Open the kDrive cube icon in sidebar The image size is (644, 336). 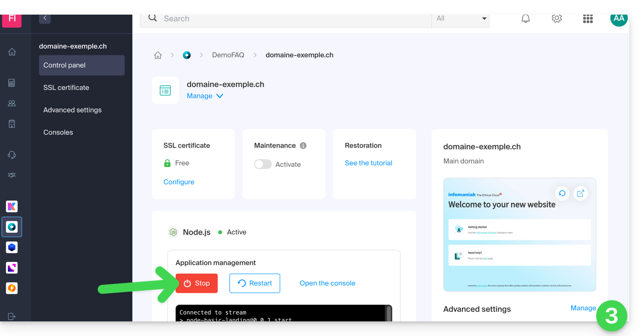pos(12,247)
